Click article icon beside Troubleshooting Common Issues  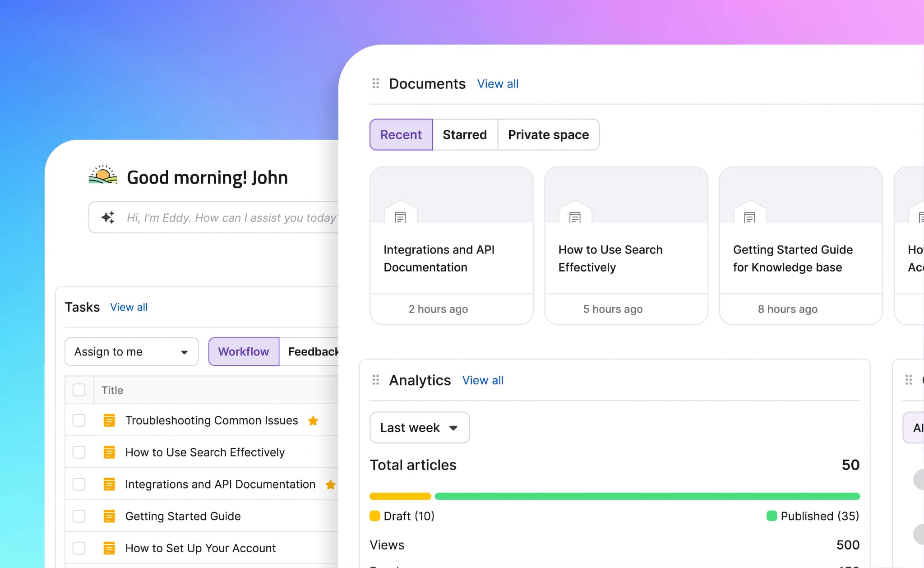pos(109,420)
